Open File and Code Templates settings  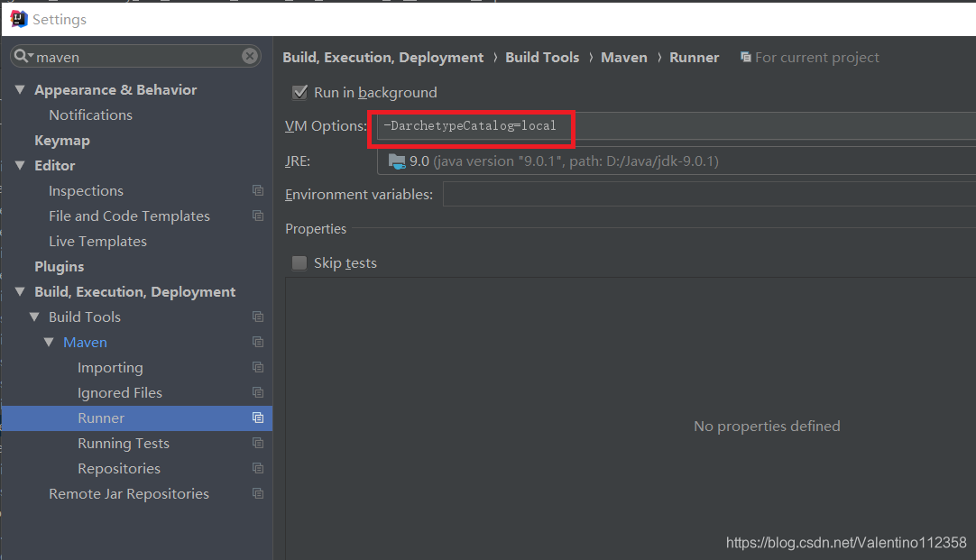pos(130,216)
